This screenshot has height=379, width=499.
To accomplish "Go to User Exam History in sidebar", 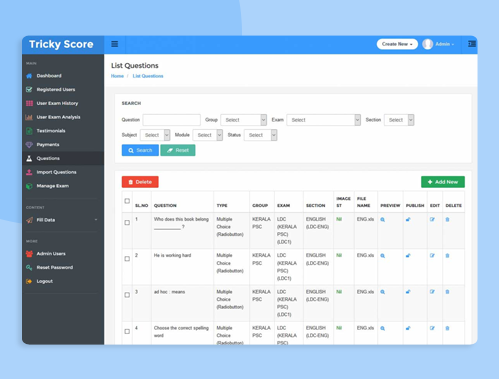I will 57,103.
